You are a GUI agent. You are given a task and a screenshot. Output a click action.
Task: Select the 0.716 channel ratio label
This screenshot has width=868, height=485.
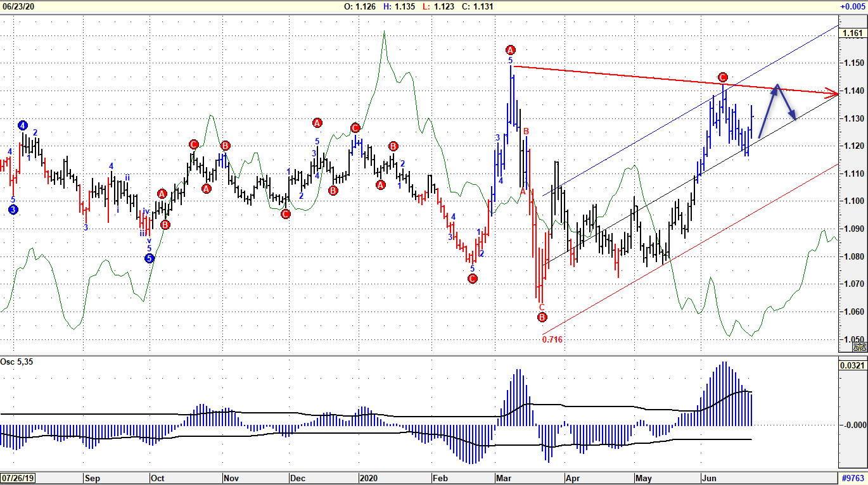(x=552, y=339)
